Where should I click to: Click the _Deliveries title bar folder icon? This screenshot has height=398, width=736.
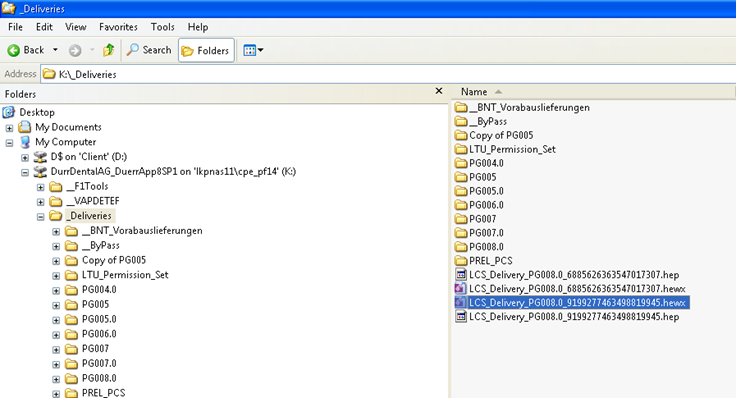[x=9, y=8]
